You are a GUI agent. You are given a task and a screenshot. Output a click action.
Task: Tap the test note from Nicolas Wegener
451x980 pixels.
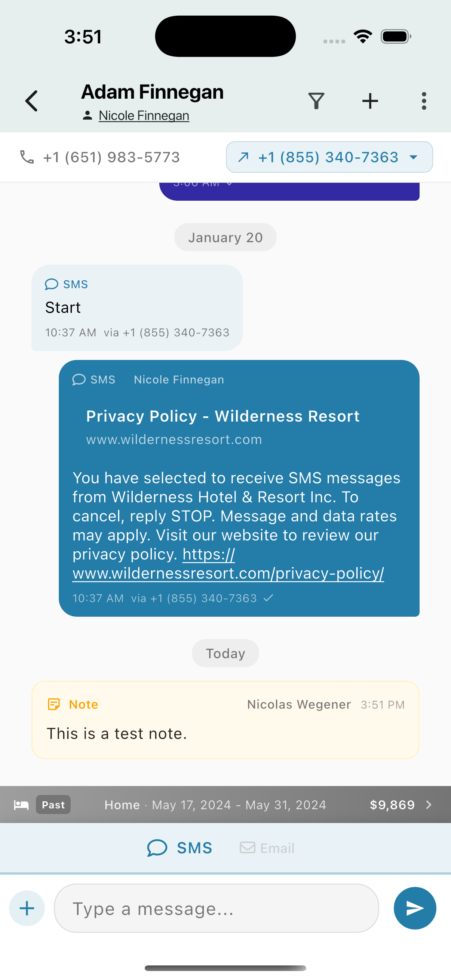coord(225,720)
